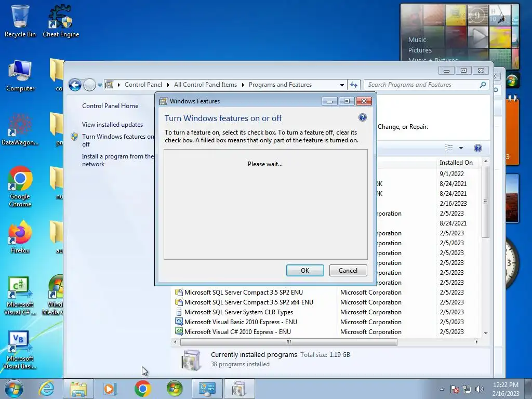
Task: Select Microsoft Visual Basic 2010 Express - ENU
Action: (x=240, y=322)
